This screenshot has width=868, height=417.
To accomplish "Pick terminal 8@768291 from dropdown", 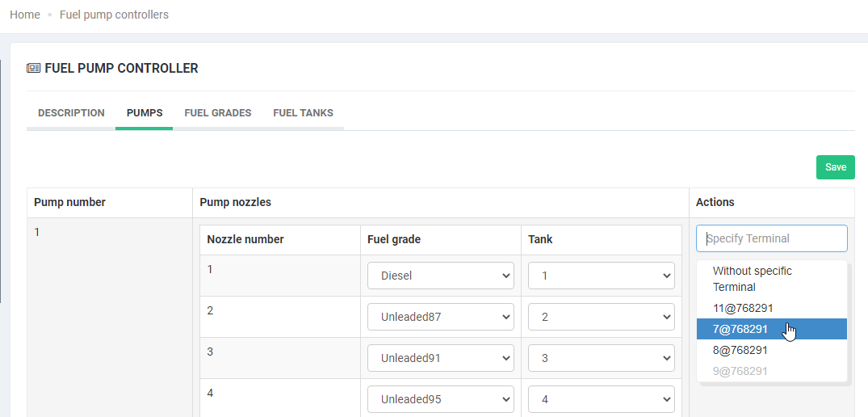I will coord(740,350).
